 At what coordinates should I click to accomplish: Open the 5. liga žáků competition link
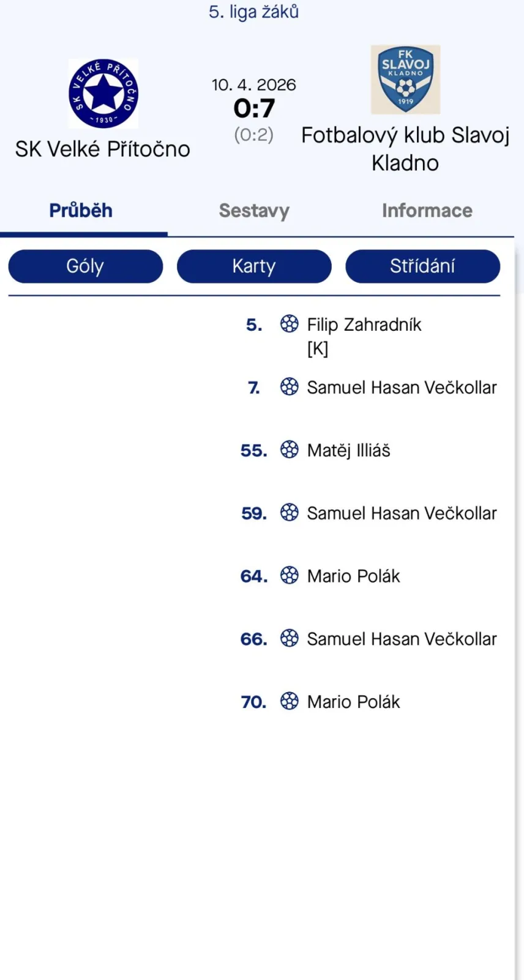tap(253, 12)
